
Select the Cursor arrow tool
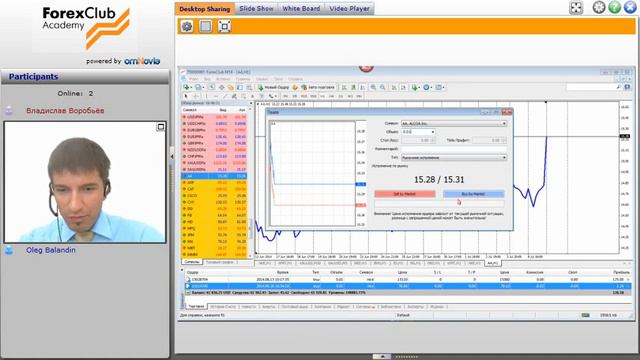pos(186,96)
